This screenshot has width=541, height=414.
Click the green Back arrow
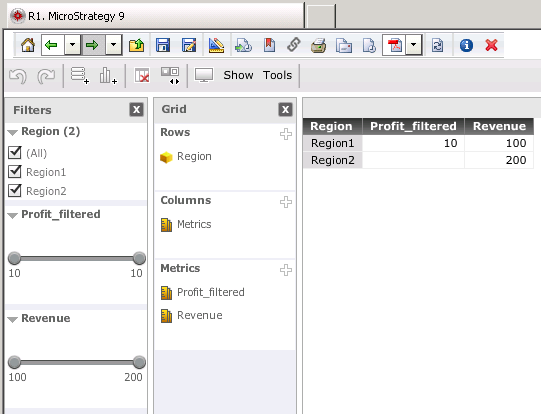[x=51, y=45]
